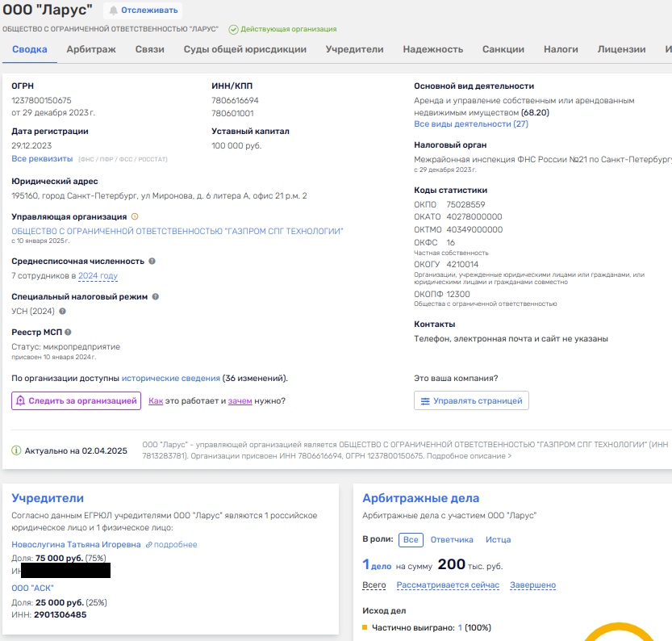Open the Арбитражные дела heading link
The height and width of the screenshot is (641, 672).
point(421,498)
